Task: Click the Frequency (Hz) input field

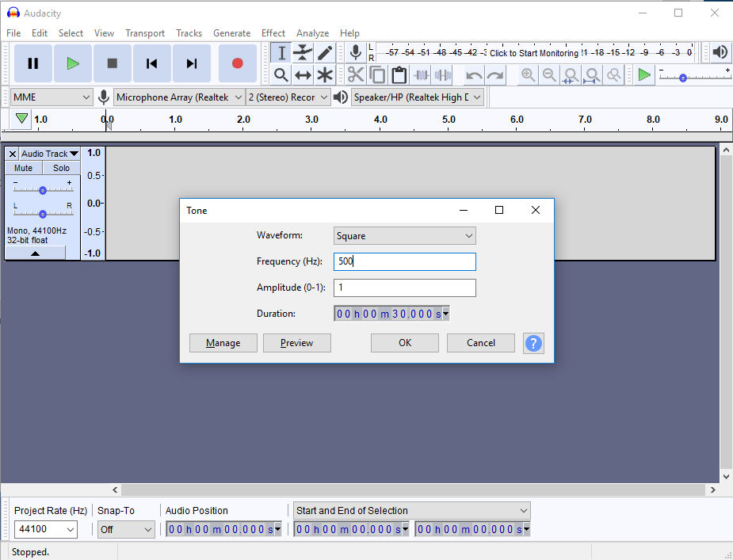Action: coord(404,261)
